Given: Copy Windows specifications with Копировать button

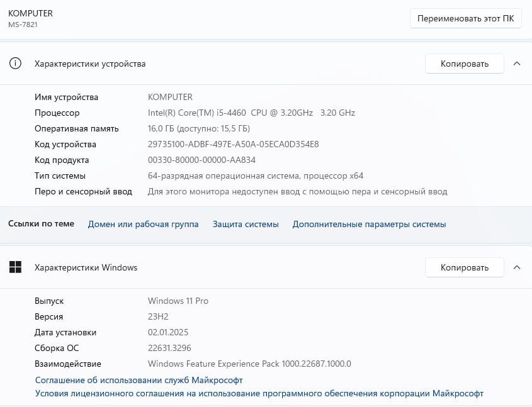Looking at the screenshot, I should 465,267.
